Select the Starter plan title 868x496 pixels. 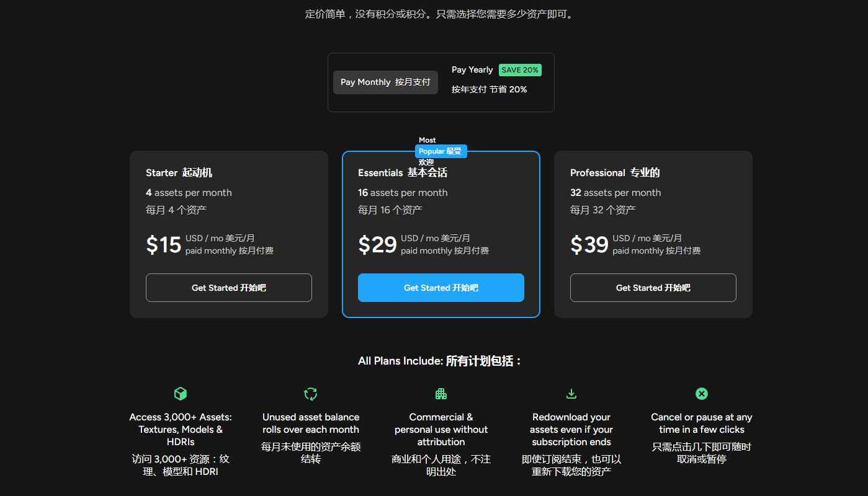(179, 173)
